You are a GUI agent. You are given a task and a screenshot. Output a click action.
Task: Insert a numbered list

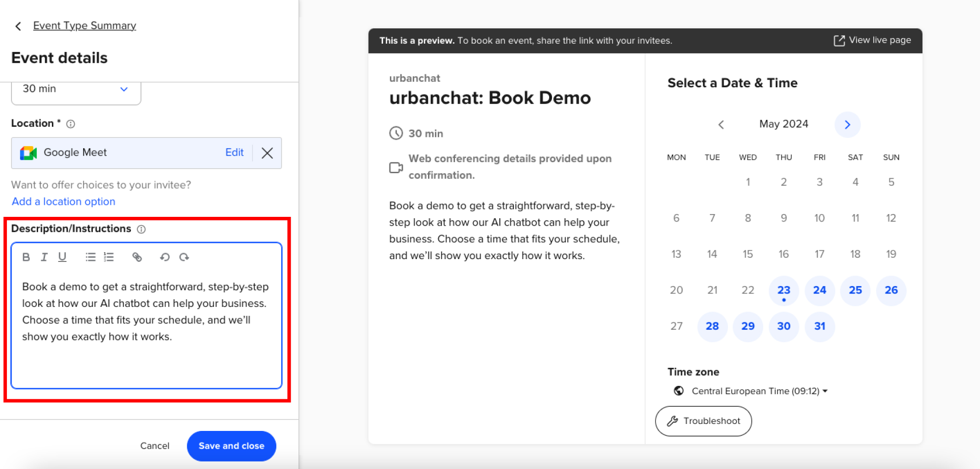(x=109, y=257)
